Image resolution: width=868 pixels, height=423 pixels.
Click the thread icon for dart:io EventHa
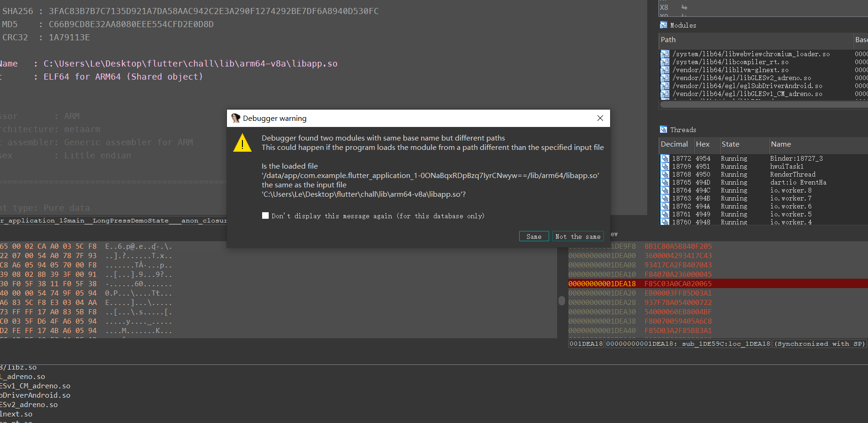pyautogui.click(x=665, y=182)
